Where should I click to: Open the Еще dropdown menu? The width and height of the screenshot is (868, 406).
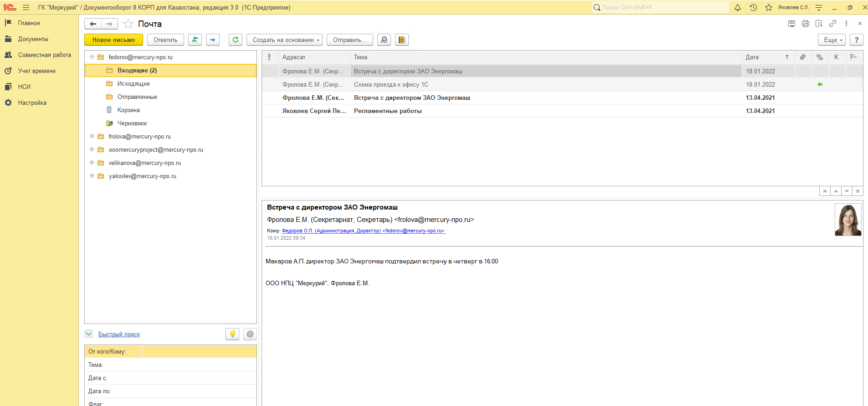(x=832, y=40)
